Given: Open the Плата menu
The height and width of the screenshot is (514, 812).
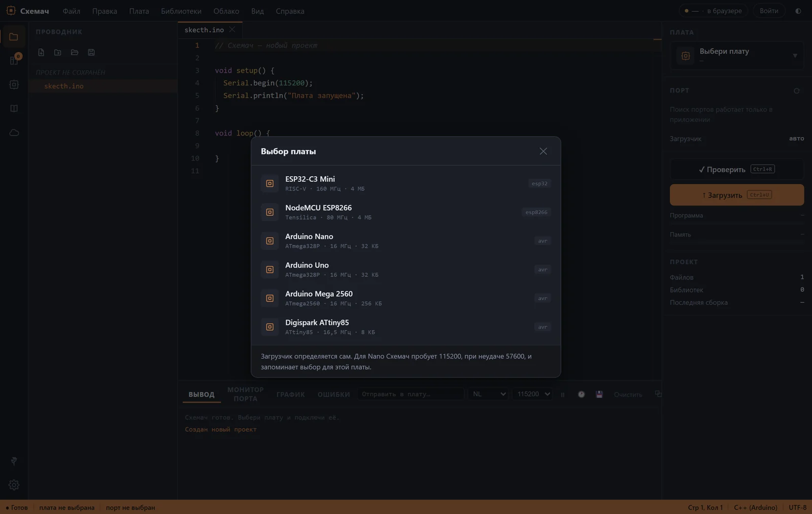Looking at the screenshot, I should (139, 11).
